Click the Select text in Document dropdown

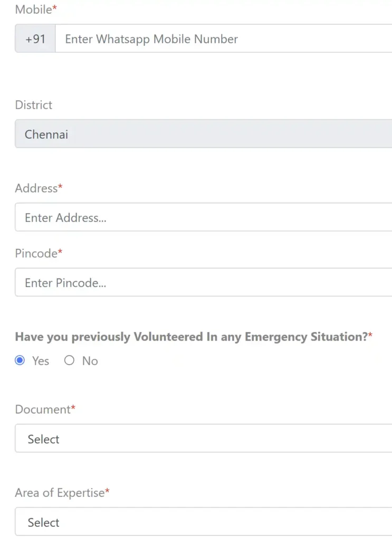[43, 439]
